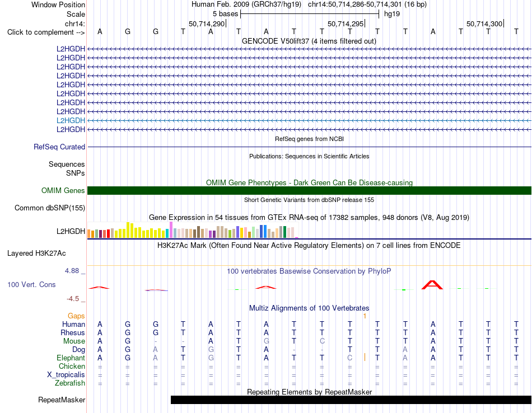Open OMIM Gene Phenotypes track title
The height and width of the screenshot is (413, 532).
coord(309,183)
